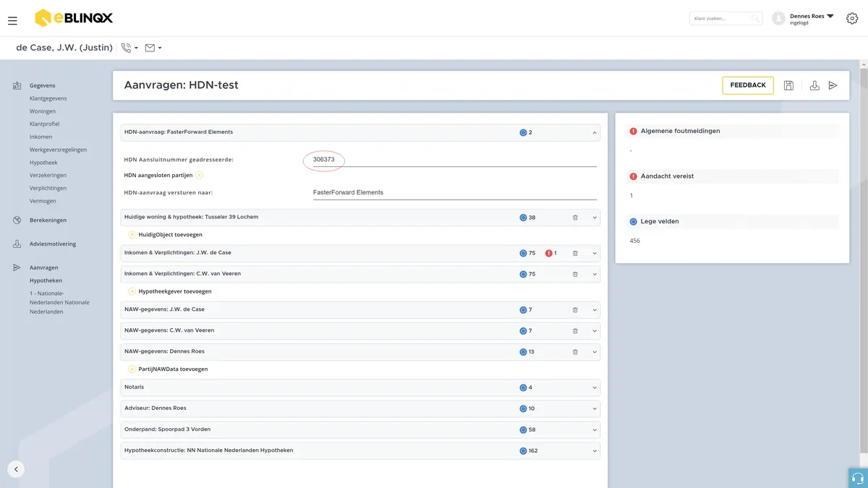Click trash icon for NAW-gegevens: Dennes Roes
868x488 pixels.
[575, 352]
